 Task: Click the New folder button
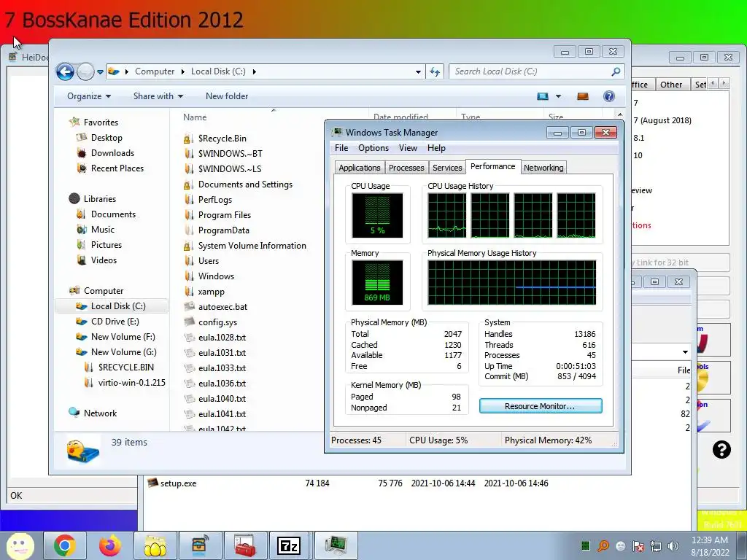[227, 96]
